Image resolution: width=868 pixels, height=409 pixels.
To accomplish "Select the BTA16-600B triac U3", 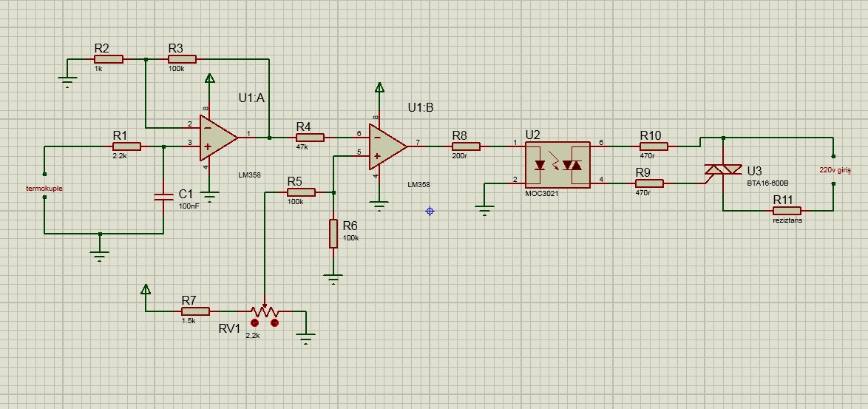I will click(723, 171).
